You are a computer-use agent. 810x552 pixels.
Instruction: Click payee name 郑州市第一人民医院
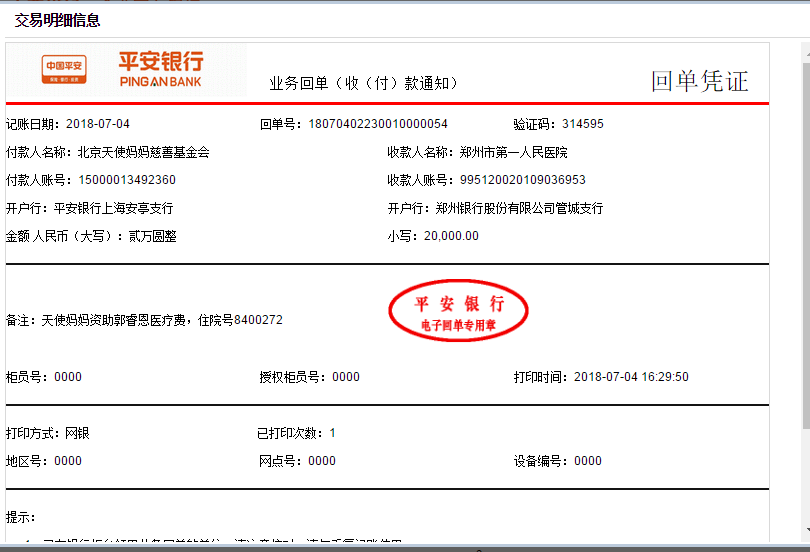513,152
